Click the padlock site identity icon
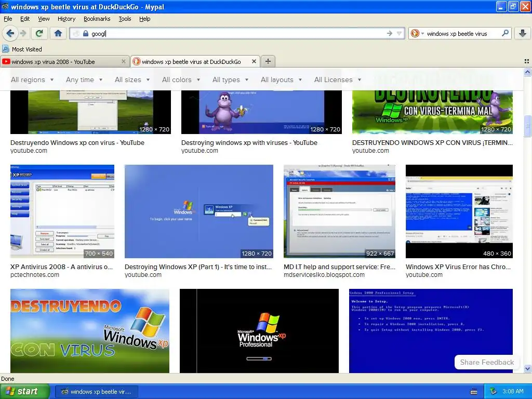 click(86, 33)
